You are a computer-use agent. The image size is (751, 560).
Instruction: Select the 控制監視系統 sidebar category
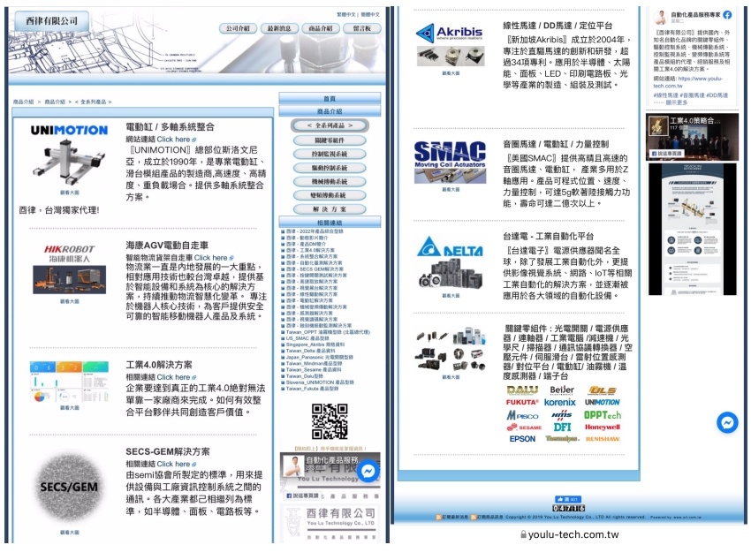[x=330, y=155]
